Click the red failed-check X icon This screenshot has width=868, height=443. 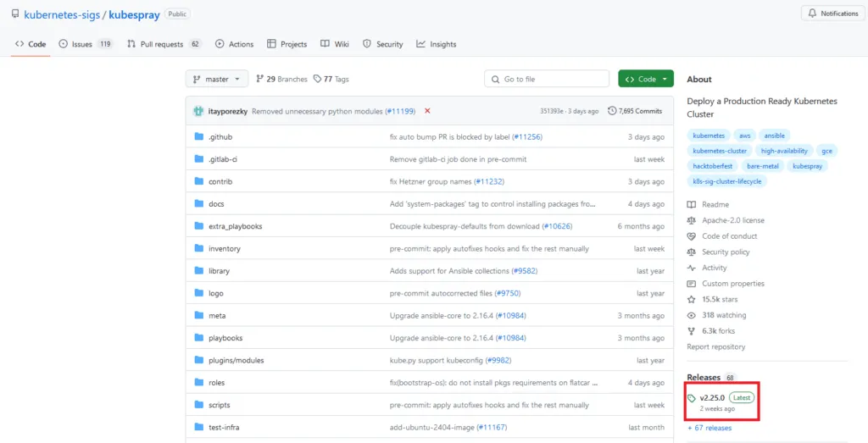tap(427, 111)
